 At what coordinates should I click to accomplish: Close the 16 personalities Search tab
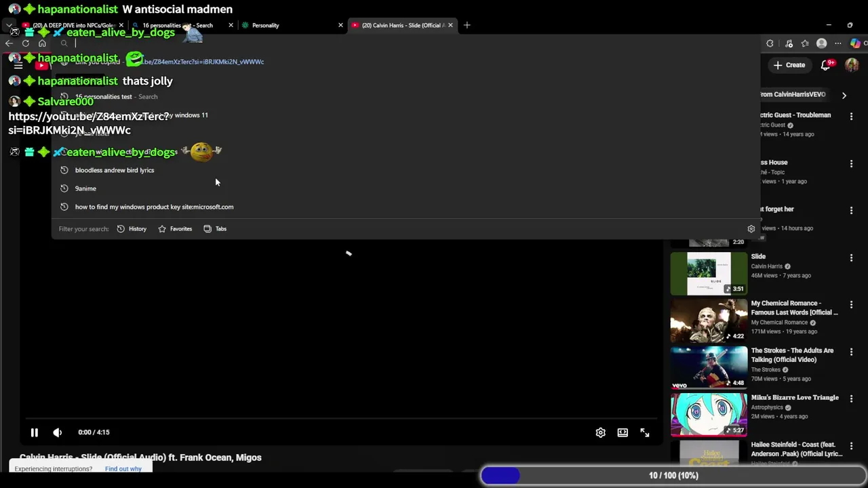(x=231, y=25)
